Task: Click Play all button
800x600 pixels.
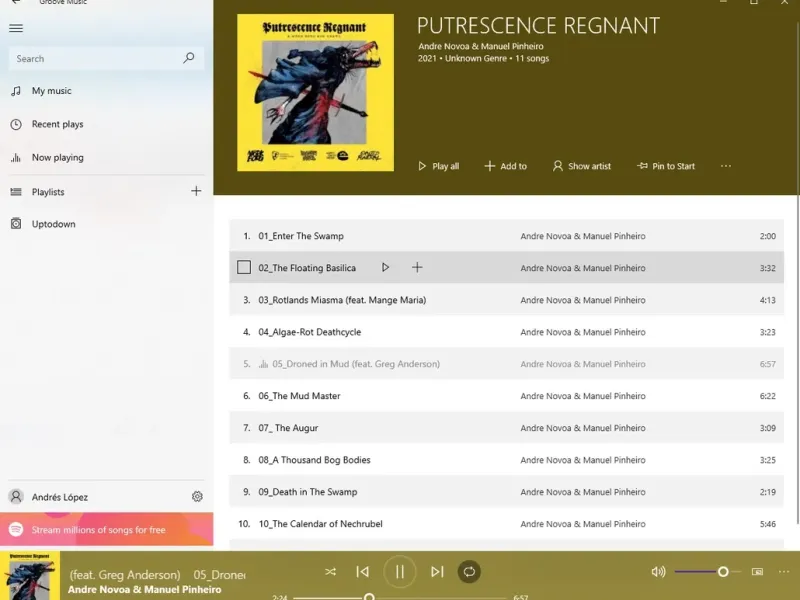Action: click(x=438, y=166)
